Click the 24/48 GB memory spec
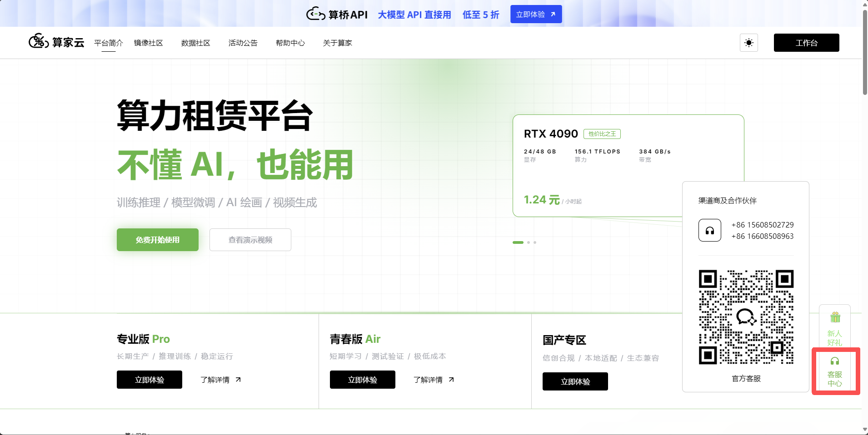 pos(540,152)
